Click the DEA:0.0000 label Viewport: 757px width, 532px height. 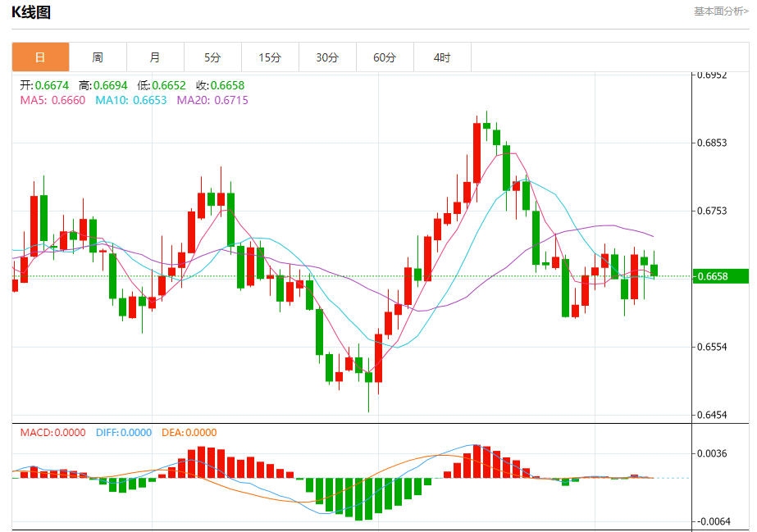pos(189,433)
